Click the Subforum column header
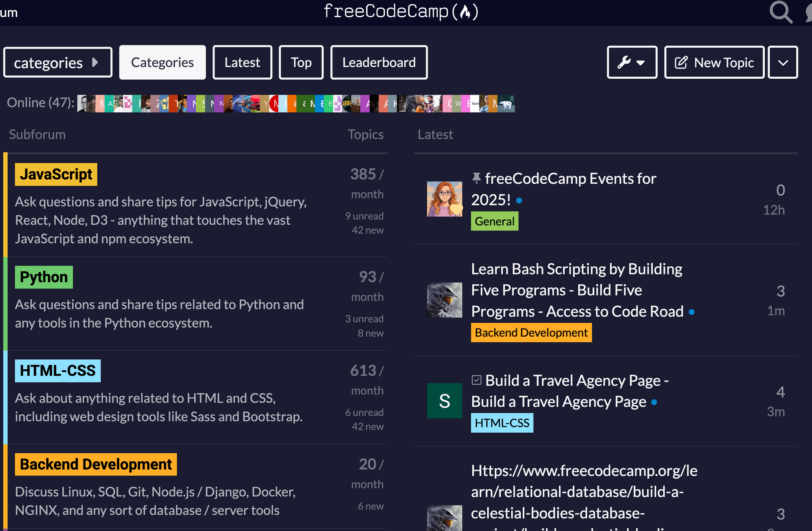Screen dimensions: 812x531 tap(37, 135)
